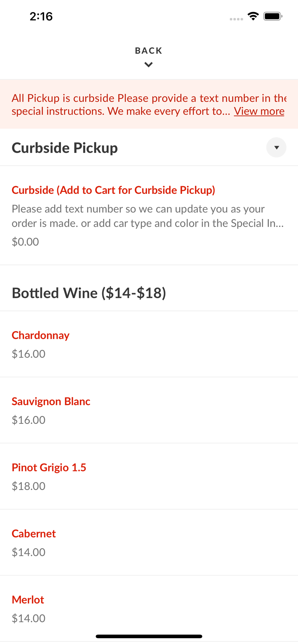Select Curbside (Add to Cart for Curbside Pickup)

click(113, 190)
